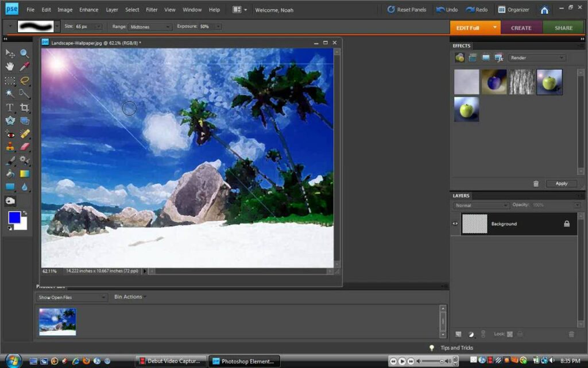Switch to the CREATE tab

pyautogui.click(x=521, y=28)
